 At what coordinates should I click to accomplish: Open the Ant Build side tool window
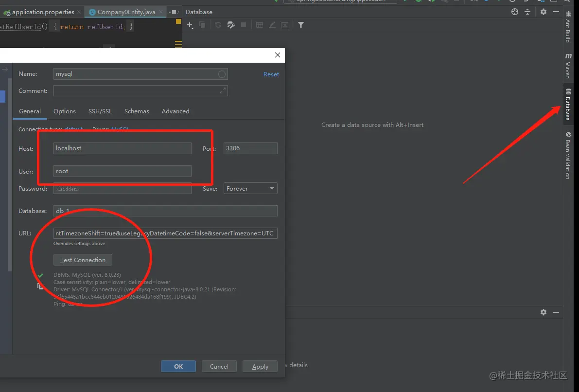coord(568,27)
